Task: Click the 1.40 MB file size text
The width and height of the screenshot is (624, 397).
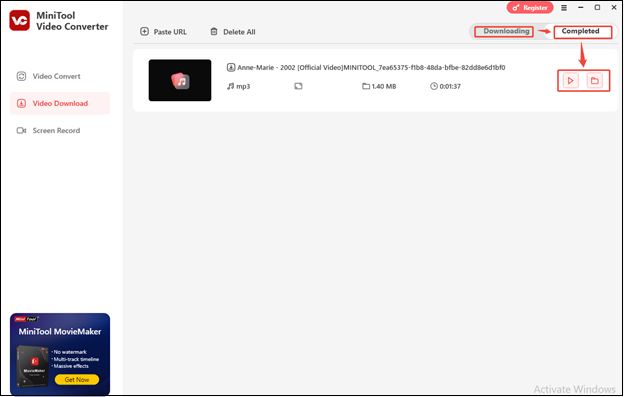Action: (x=384, y=86)
